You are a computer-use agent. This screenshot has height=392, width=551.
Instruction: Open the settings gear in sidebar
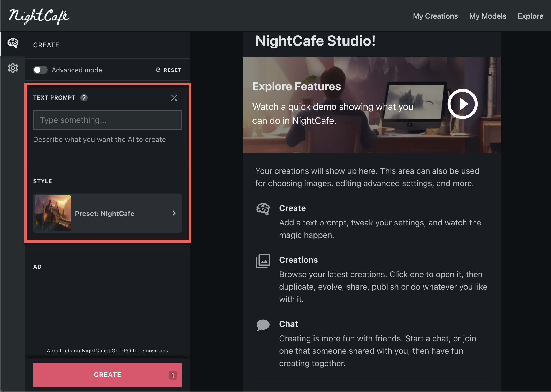(x=13, y=68)
